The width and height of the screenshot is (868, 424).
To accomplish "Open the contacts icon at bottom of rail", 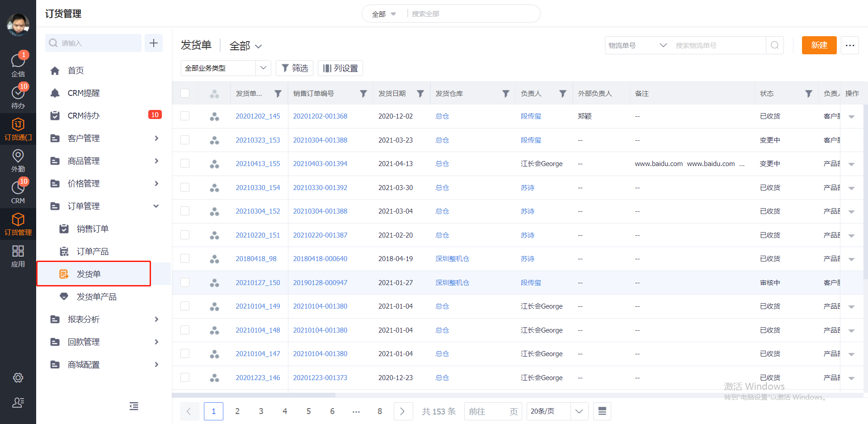I will pos(18,402).
